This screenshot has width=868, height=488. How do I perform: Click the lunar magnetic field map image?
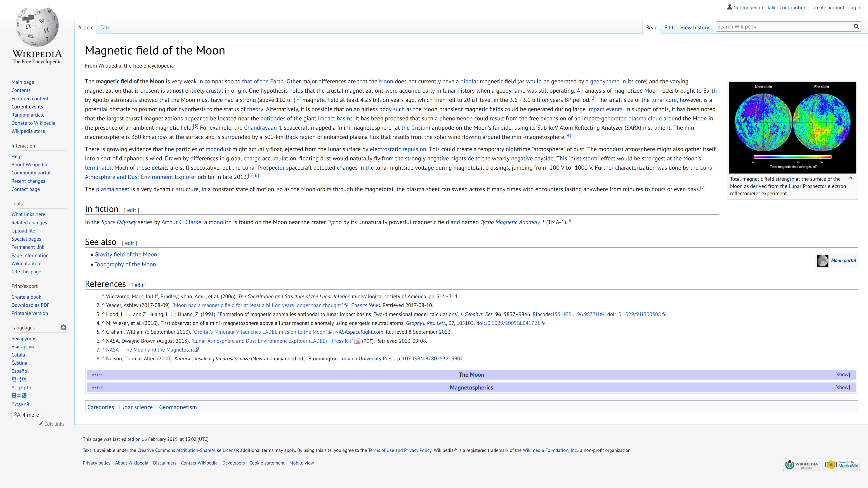[793, 127]
